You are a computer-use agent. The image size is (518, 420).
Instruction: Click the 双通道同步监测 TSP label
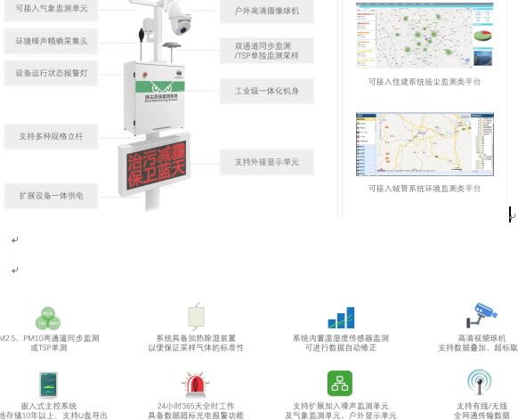pos(267,51)
